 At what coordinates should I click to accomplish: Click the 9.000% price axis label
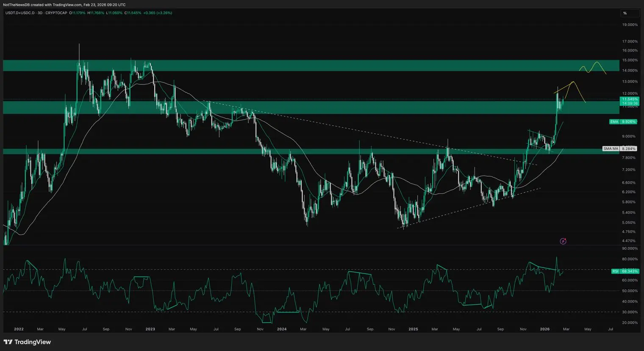pyautogui.click(x=629, y=136)
